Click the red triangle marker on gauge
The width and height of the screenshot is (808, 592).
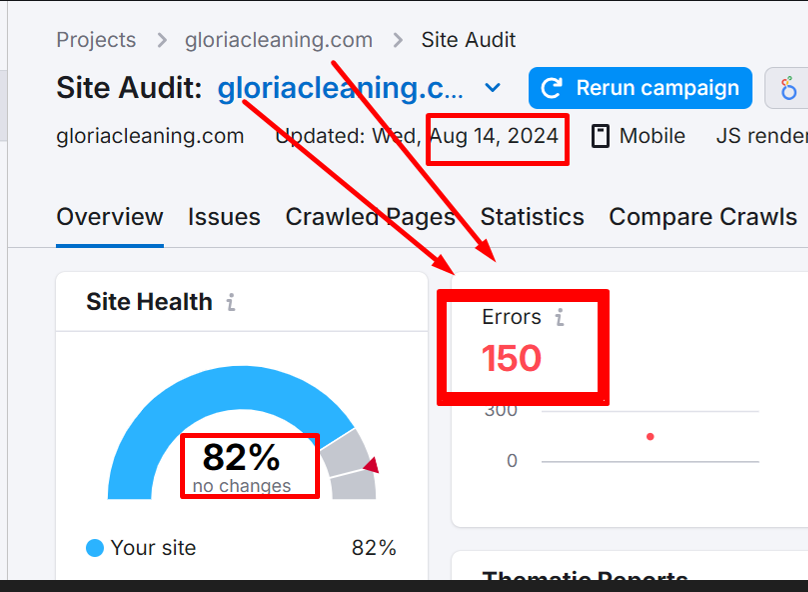tap(371, 465)
